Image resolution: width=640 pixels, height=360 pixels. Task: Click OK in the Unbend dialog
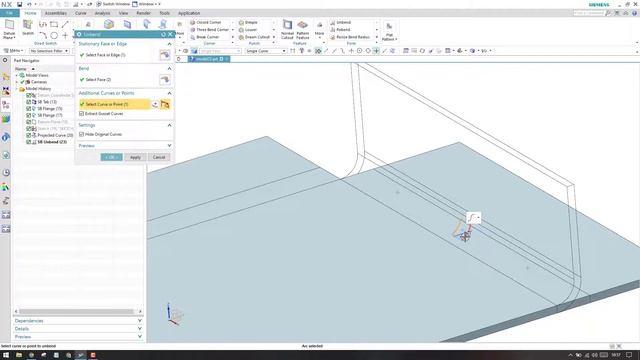click(x=111, y=157)
